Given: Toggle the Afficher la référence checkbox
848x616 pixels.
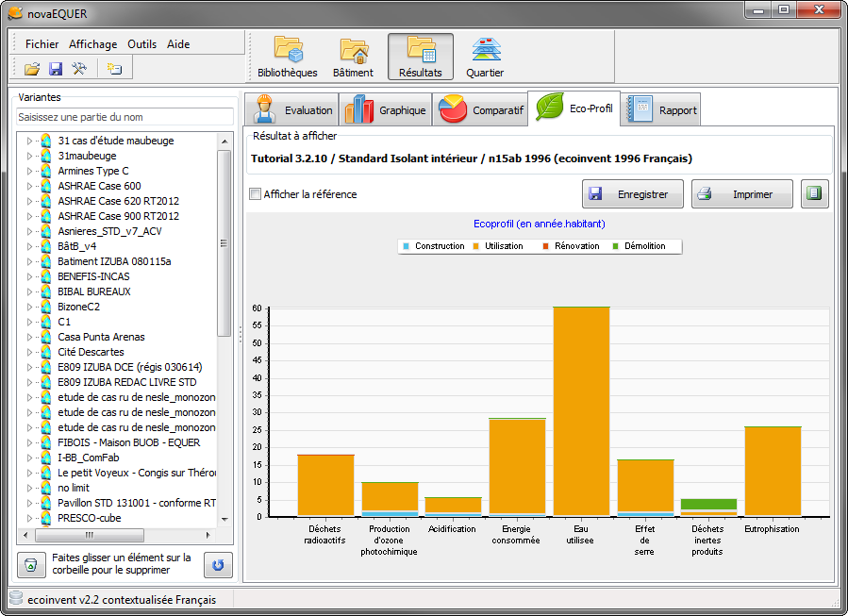Looking at the screenshot, I should 255,193.
